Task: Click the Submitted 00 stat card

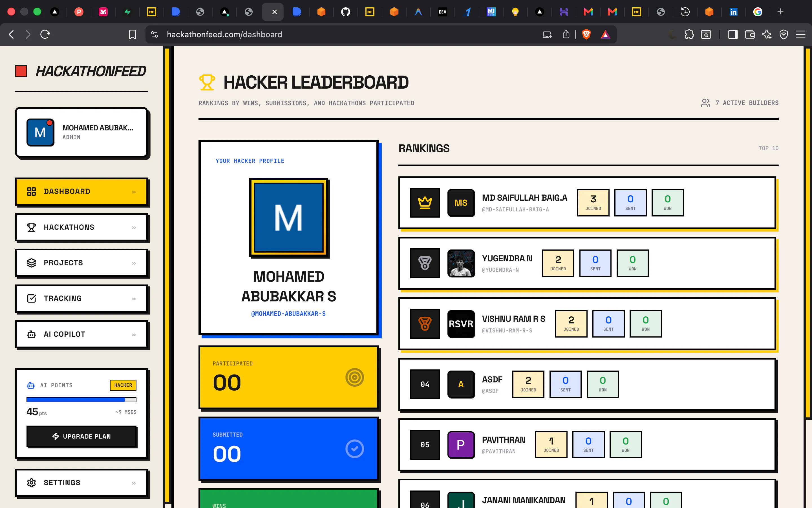Action: click(288, 448)
